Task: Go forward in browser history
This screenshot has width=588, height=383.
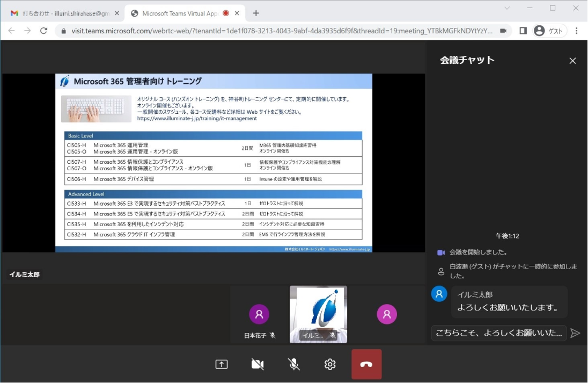Action: coord(27,31)
